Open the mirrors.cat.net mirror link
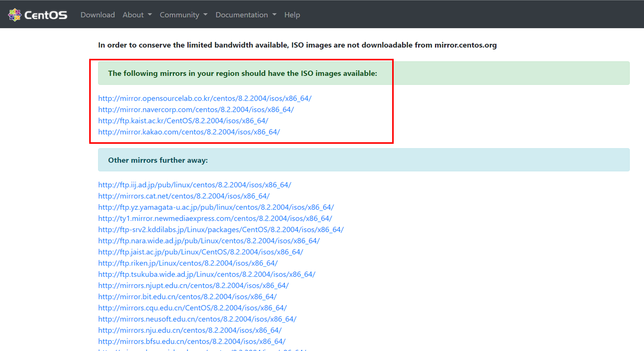The width and height of the screenshot is (644, 351). [184, 196]
